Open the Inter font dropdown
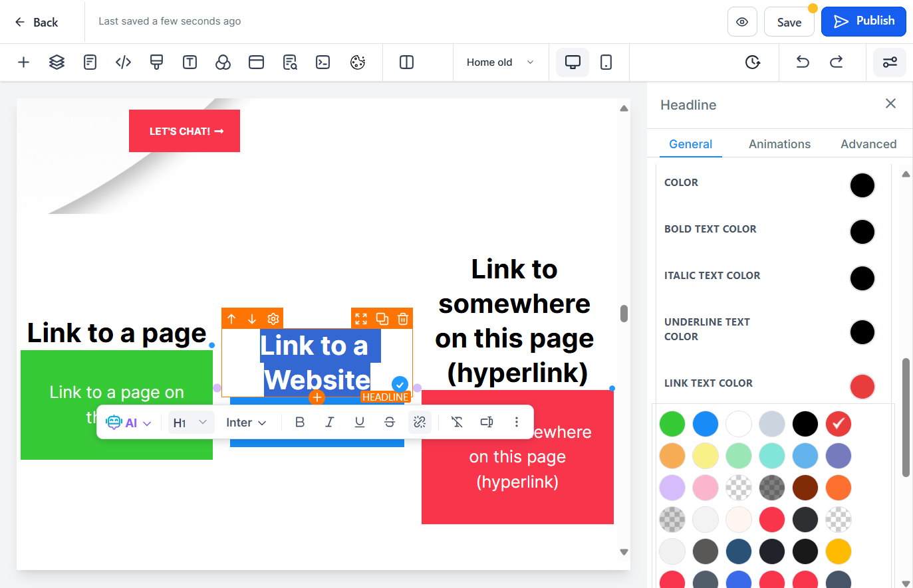This screenshot has height=588, width=913. point(246,423)
